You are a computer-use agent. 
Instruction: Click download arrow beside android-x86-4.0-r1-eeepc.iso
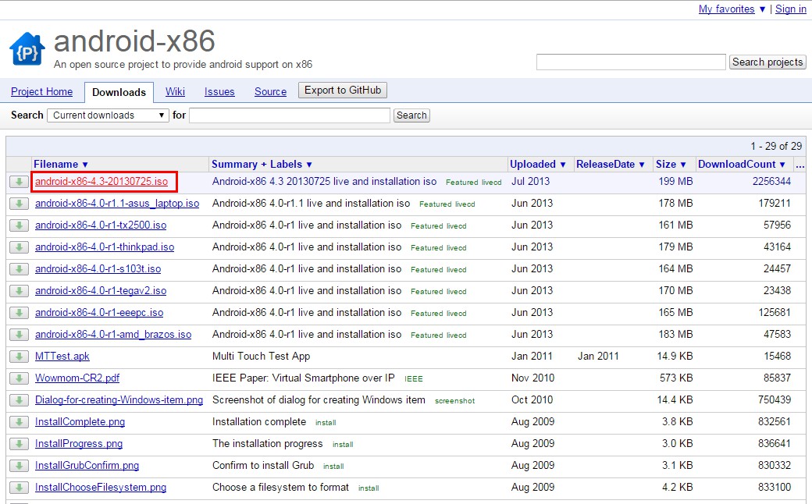[x=19, y=313]
